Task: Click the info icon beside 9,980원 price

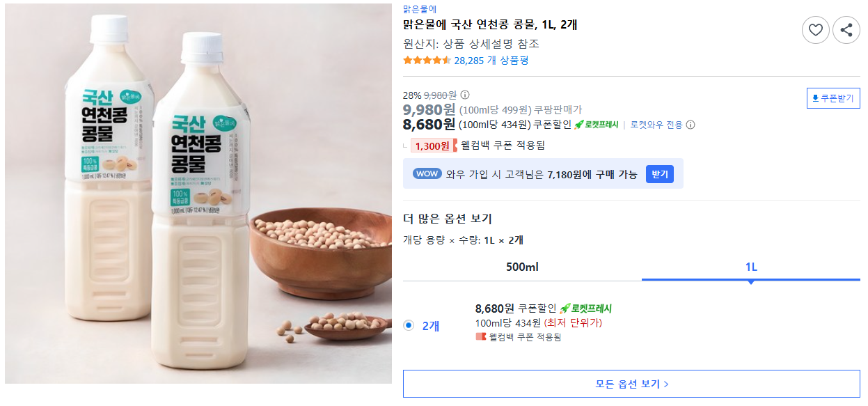Action: click(x=464, y=95)
